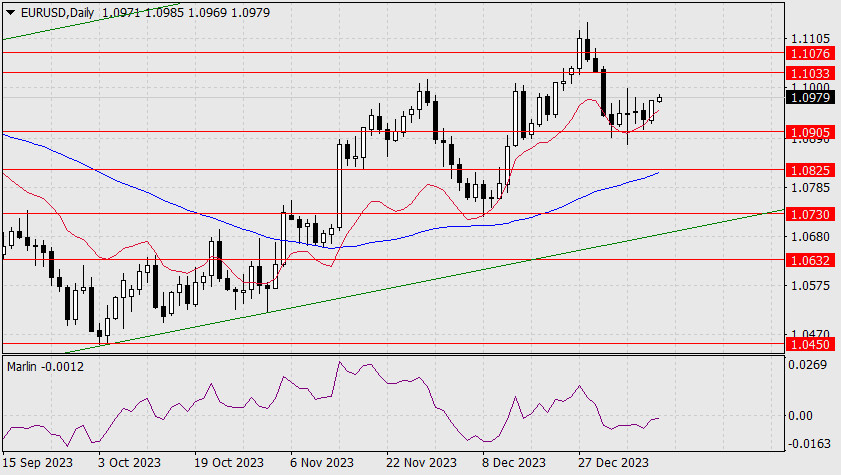841x475 pixels.
Task: Click the 1.0680 price axis value
Action: [810, 236]
